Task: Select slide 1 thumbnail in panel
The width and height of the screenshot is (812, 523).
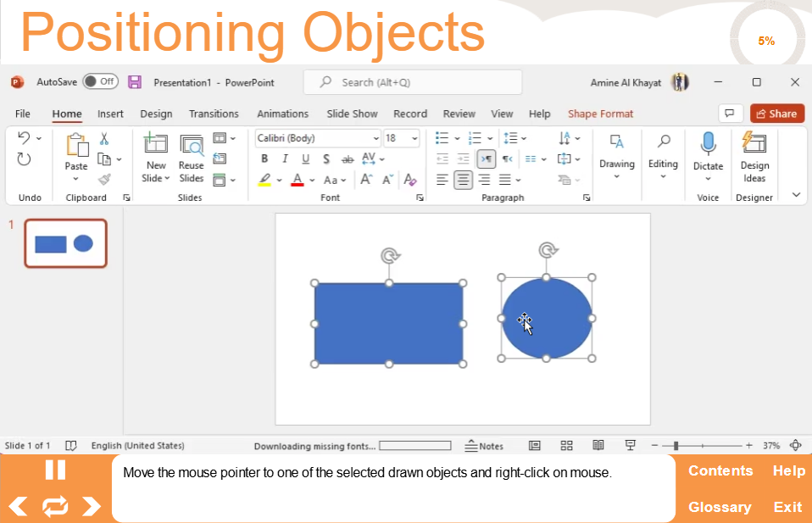Action: (65, 243)
